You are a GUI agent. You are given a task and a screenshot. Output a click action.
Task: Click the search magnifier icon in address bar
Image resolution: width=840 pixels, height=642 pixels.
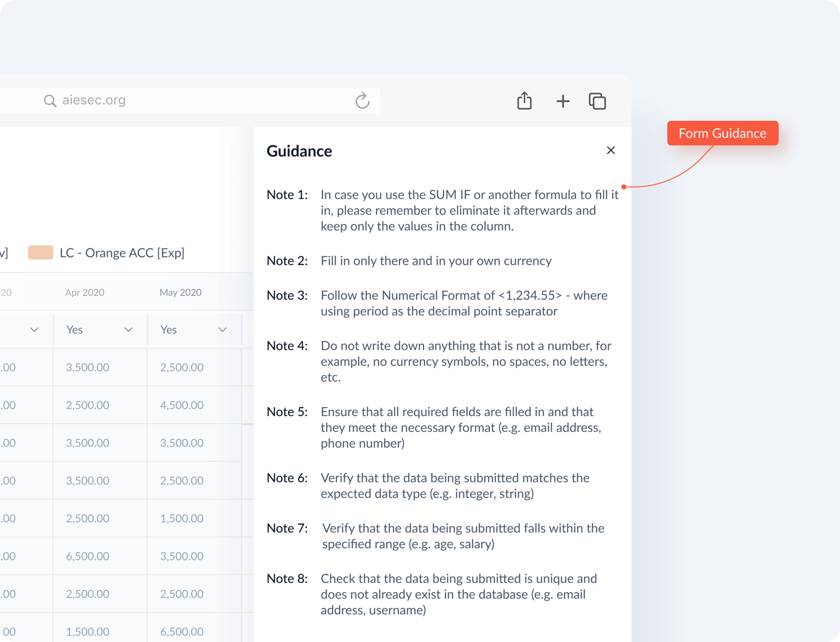(x=50, y=101)
